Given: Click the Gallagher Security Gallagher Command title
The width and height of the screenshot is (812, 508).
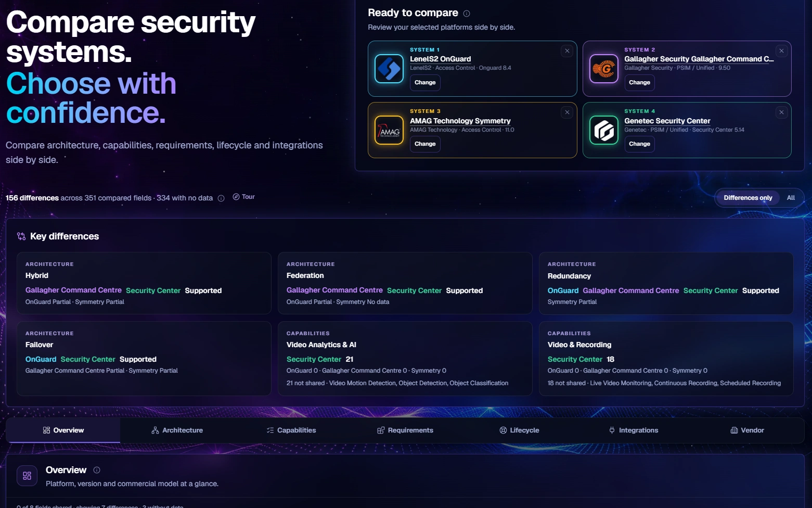Looking at the screenshot, I should click(699, 59).
